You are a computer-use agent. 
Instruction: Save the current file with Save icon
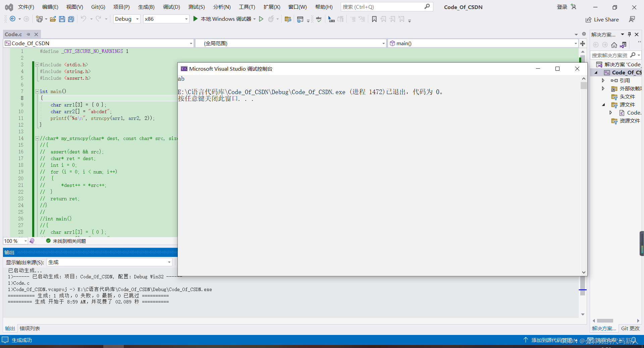click(62, 19)
